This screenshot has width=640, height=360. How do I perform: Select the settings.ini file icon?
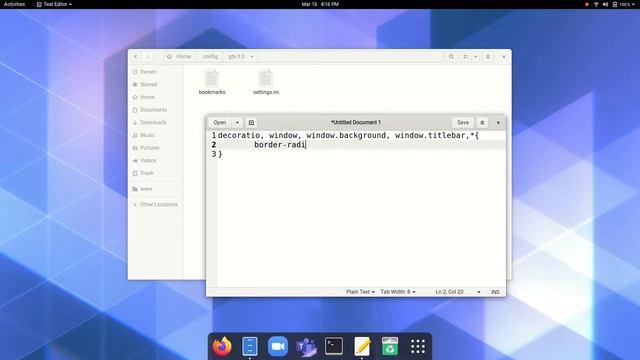click(266, 82)
